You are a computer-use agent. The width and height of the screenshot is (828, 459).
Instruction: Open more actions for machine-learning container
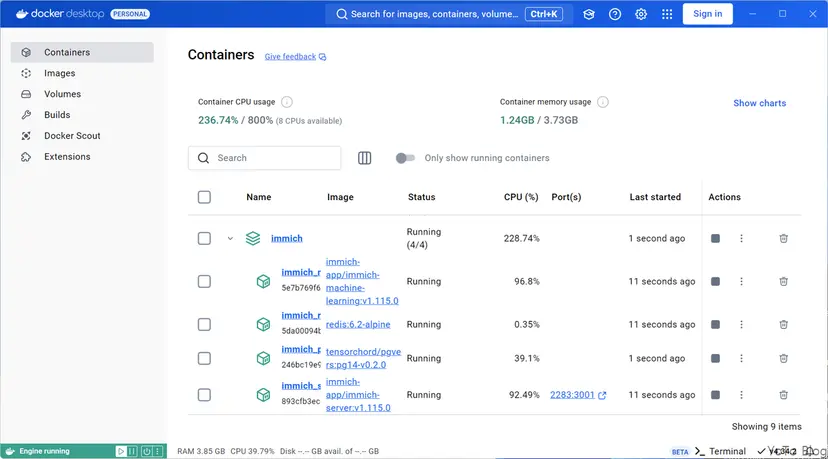[741, 282]
